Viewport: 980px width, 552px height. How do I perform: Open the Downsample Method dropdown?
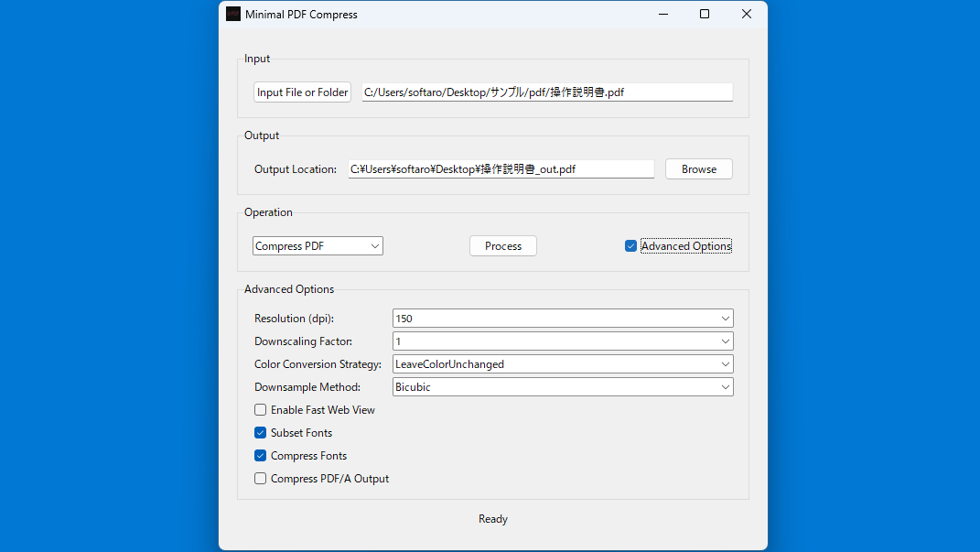point(563,387)
